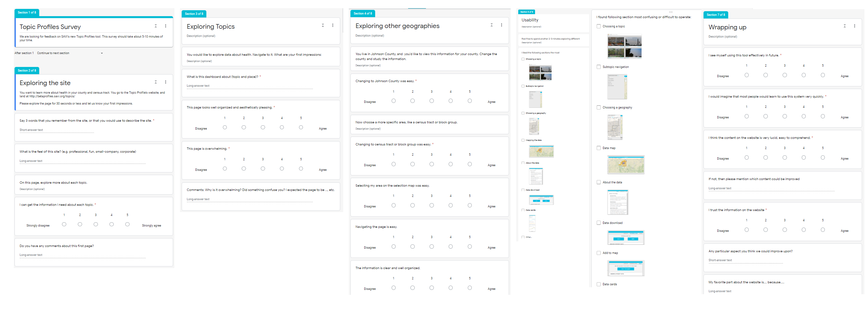Click the Data download thumbnail under most confusing
Image resolution: width=868 pixels, height=310 pixels.
[626, 237]
